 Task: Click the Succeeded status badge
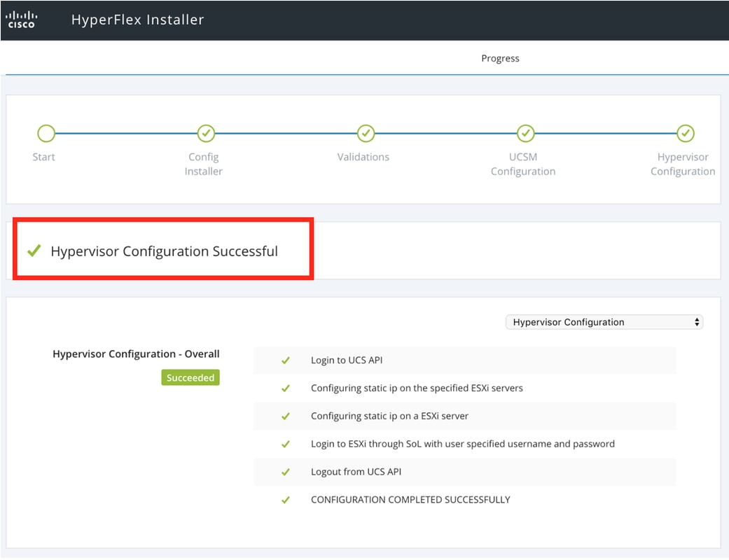coord(190,377)
